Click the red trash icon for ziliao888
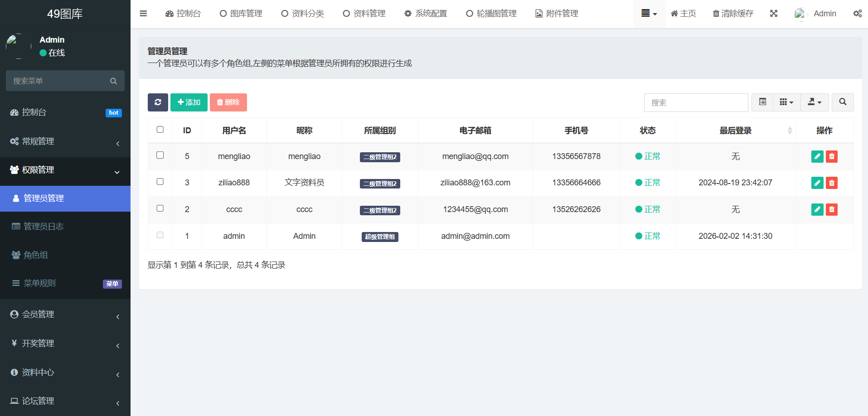 [831, 183]
